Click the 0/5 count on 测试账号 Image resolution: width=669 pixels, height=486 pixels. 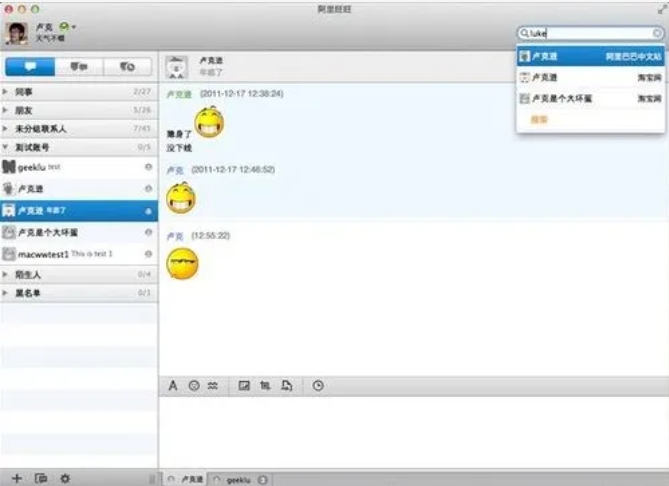tap(144, 147)
